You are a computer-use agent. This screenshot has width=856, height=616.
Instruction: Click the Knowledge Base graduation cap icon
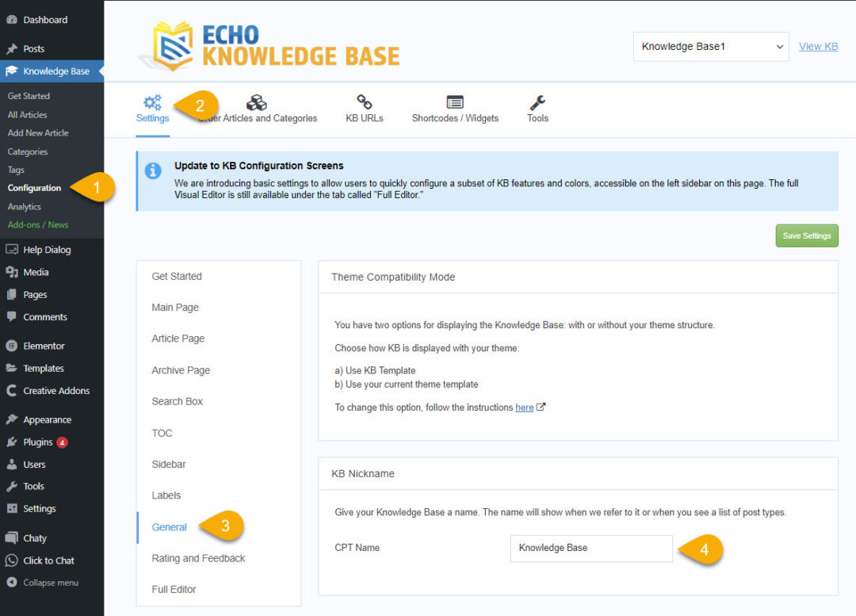click(11, 71)
